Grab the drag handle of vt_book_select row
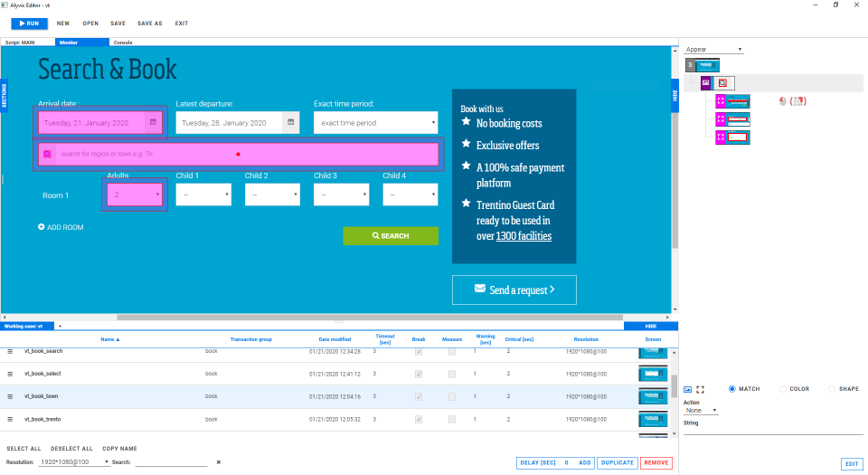868x475 pixels. 10,375
